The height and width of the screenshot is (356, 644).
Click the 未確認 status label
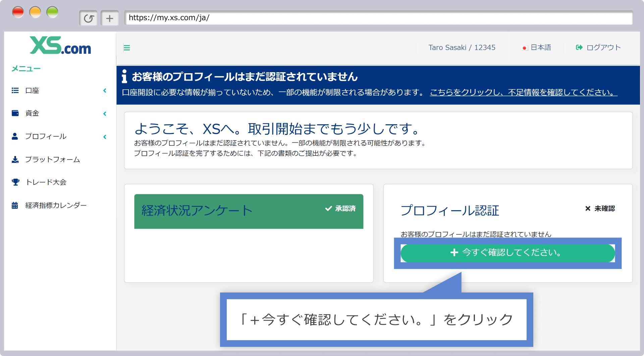604,208
